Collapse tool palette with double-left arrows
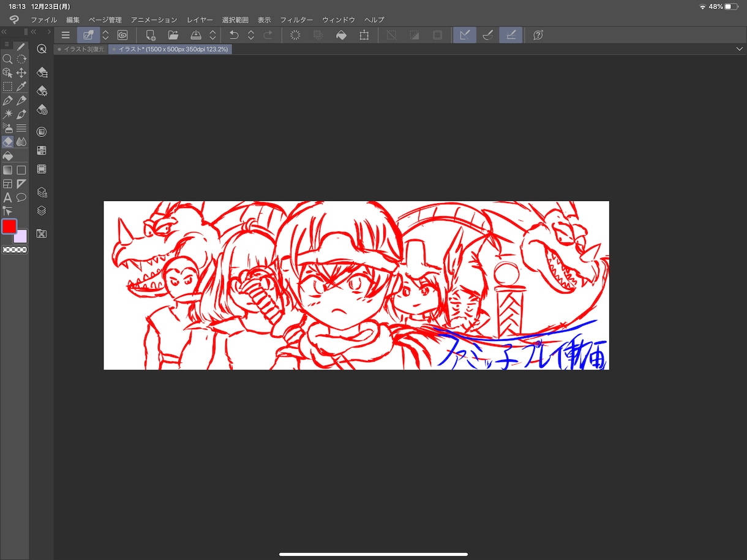This screenshot has width=747, height=560. pos(4,31)
